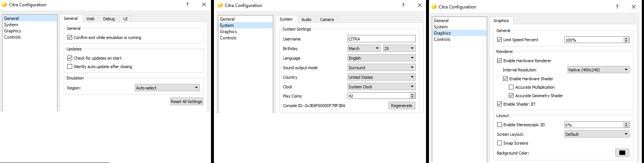Check the Swap Screens option

[x=499, y=143]
